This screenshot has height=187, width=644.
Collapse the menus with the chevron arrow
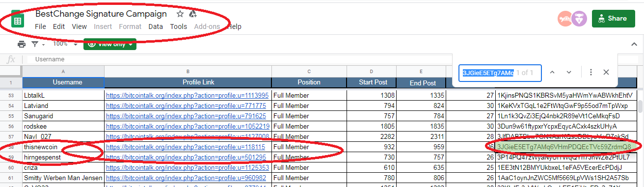[x=633, y=45]
